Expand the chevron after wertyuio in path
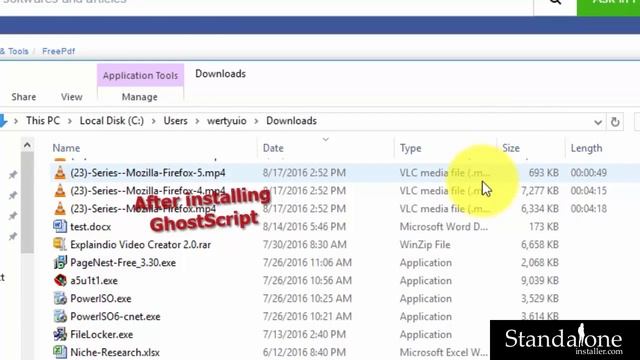Screen dimensions: 640x360 click(256, 121)
